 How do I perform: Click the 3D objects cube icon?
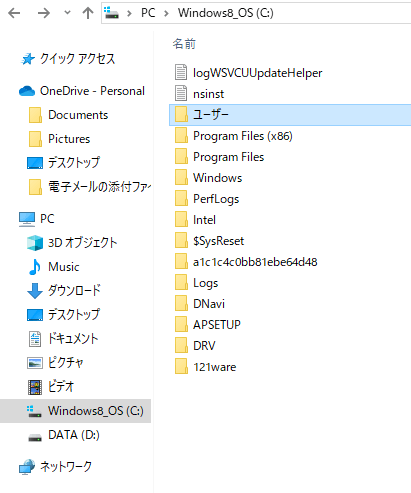35,243
